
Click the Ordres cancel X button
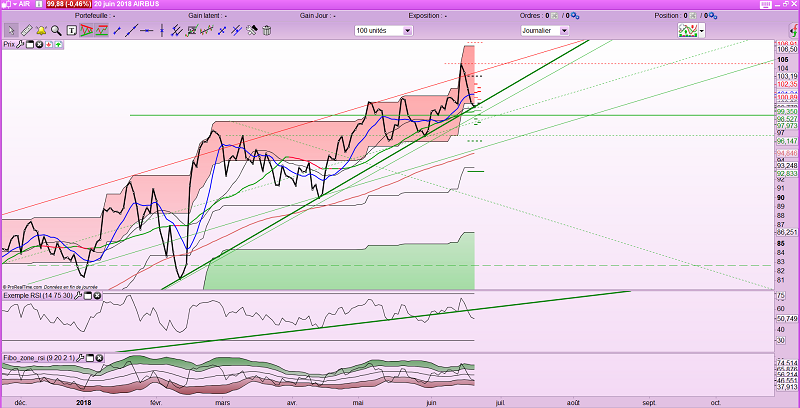tap(555, 16)
